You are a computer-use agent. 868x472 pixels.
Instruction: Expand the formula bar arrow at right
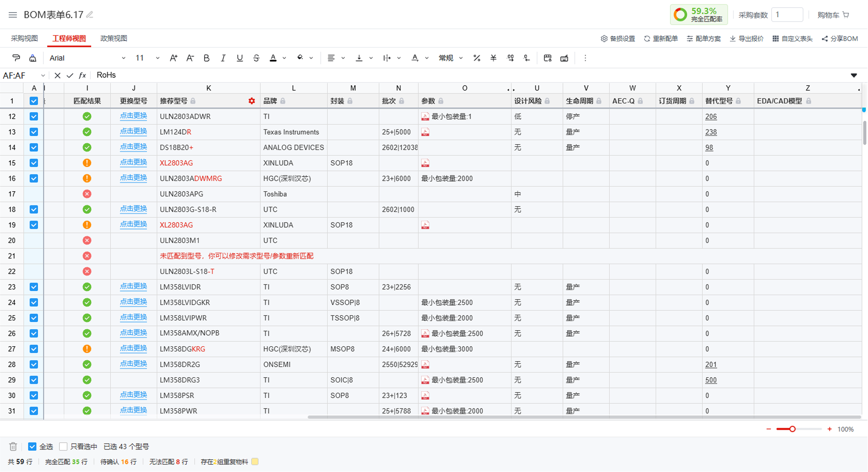point(854,75)
